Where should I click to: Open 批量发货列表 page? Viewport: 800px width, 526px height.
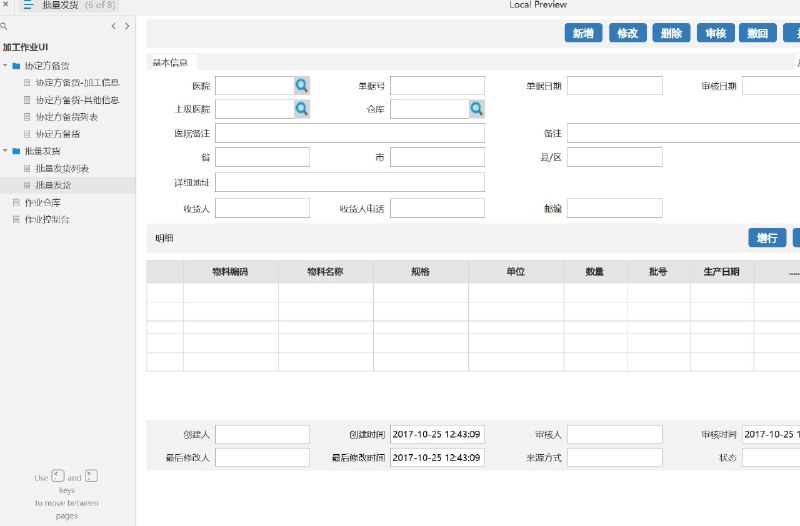(x=62, y=168)
